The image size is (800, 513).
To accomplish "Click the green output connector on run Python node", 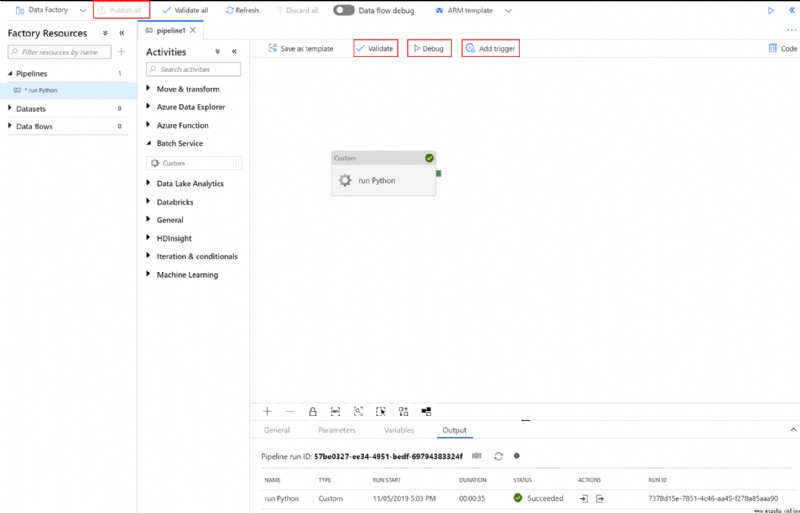I will click(x=438, y=174).
